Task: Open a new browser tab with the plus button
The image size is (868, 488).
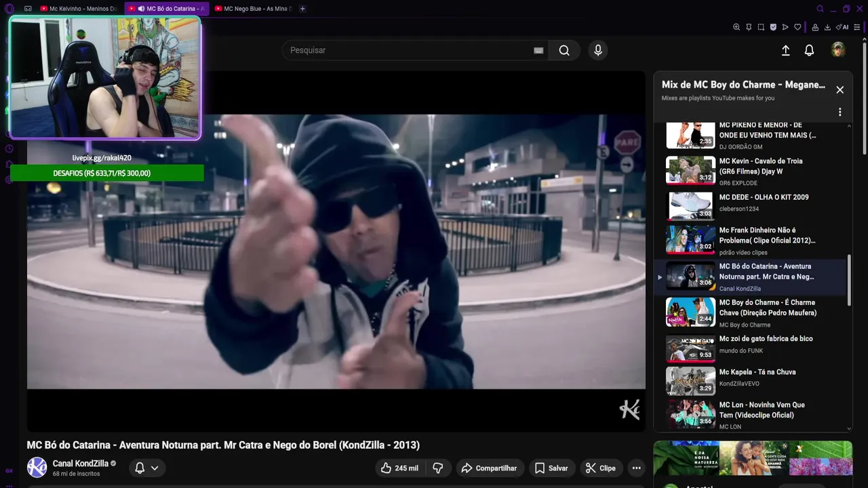Action: pos(302,9)
